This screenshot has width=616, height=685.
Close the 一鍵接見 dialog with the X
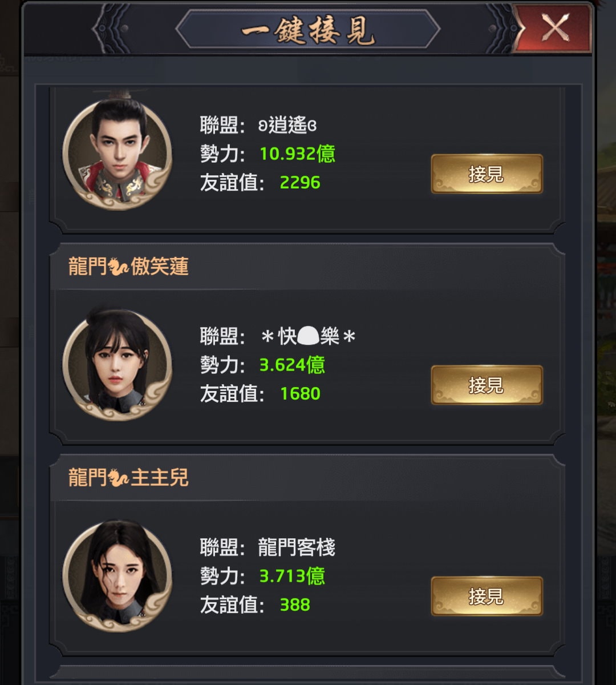pos(554,27)
